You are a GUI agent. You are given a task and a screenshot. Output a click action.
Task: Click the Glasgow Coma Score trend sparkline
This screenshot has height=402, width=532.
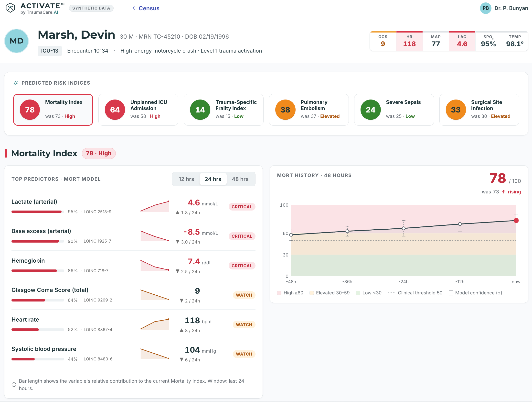(155, 295)
